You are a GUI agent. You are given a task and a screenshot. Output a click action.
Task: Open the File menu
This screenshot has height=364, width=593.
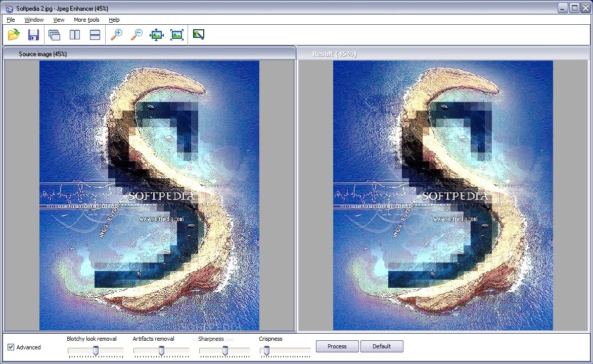(11, 20)
